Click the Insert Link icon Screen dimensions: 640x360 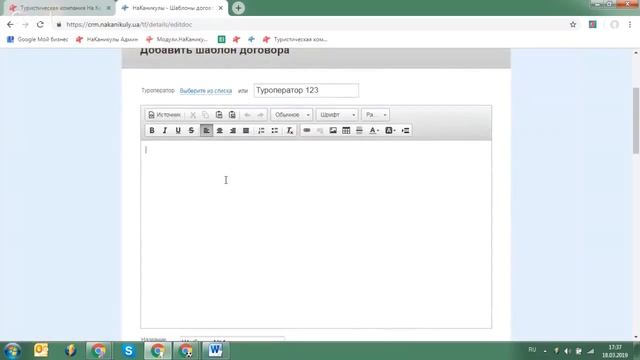(x=307, y=130)
